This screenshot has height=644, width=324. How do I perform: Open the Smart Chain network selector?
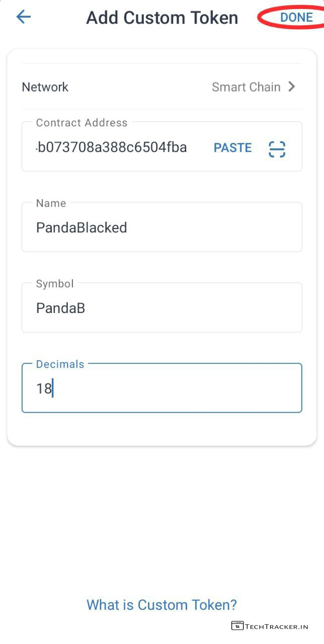(246, 87)
